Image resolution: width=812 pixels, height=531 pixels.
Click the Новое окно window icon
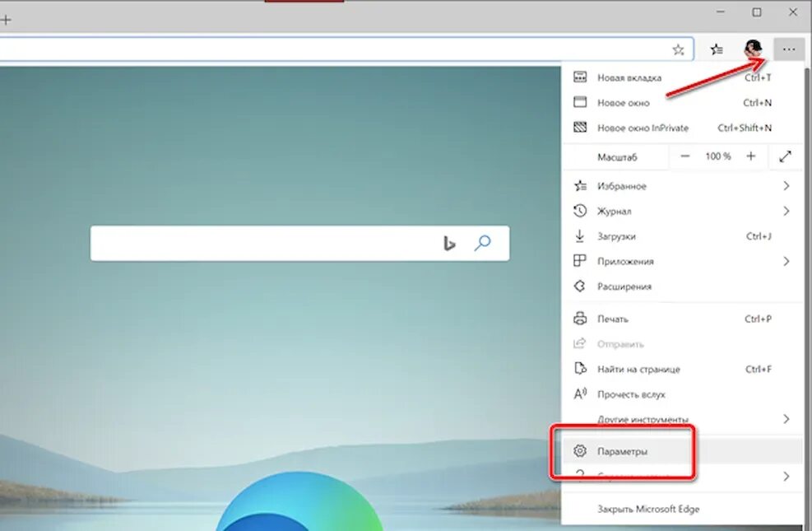click(580, 102)
